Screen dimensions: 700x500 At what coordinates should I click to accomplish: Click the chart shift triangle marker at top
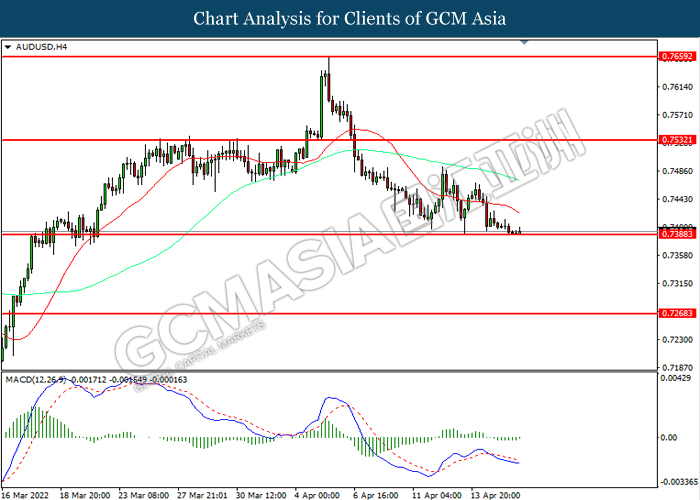pyautogui.click(x=525, y=42)
